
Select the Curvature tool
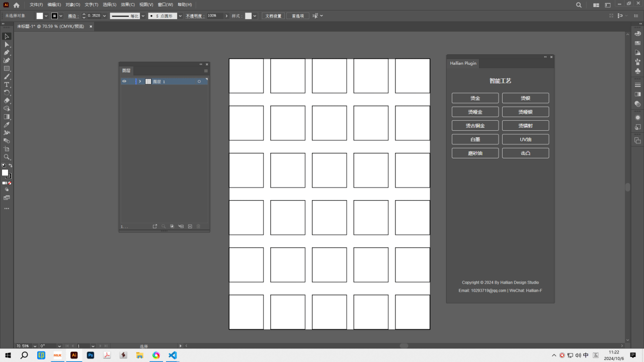[x=7, y=60]
